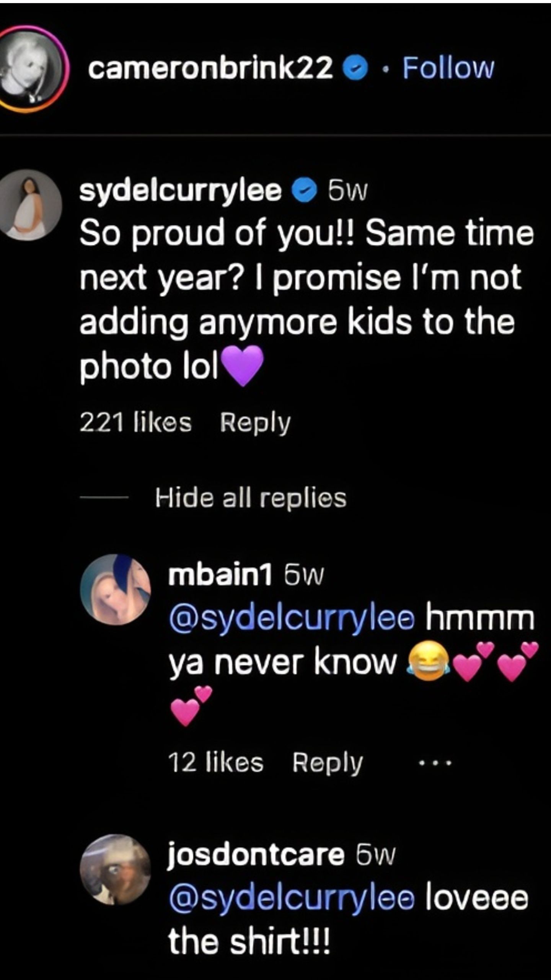Viewport: 551px width, 980px height.
Task: View the 221 likes list
Action: click(135, 423)
